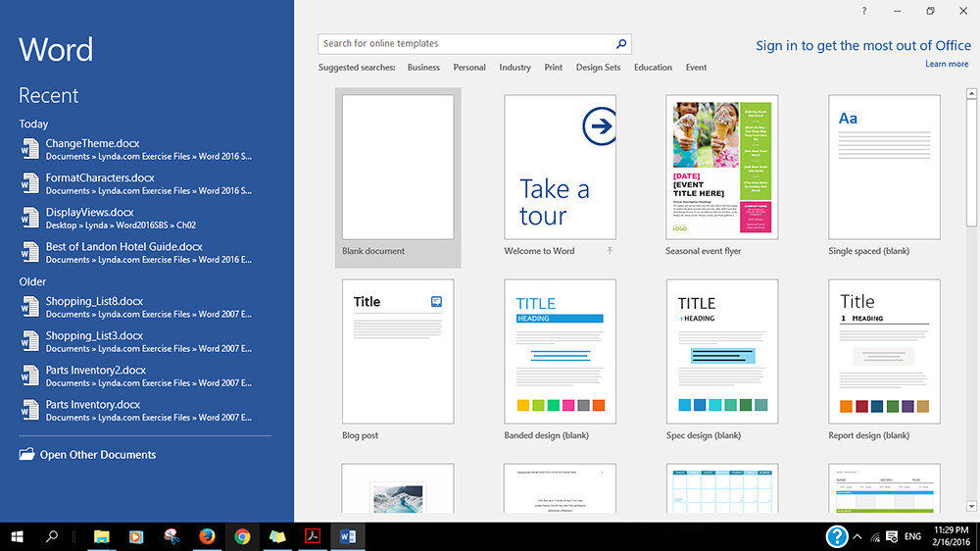The height and width of the screenshot is (551, 980).
Task: Click the pin icon beside Welcome to Word
Action: pyautogui.click(x=610, y=251)
